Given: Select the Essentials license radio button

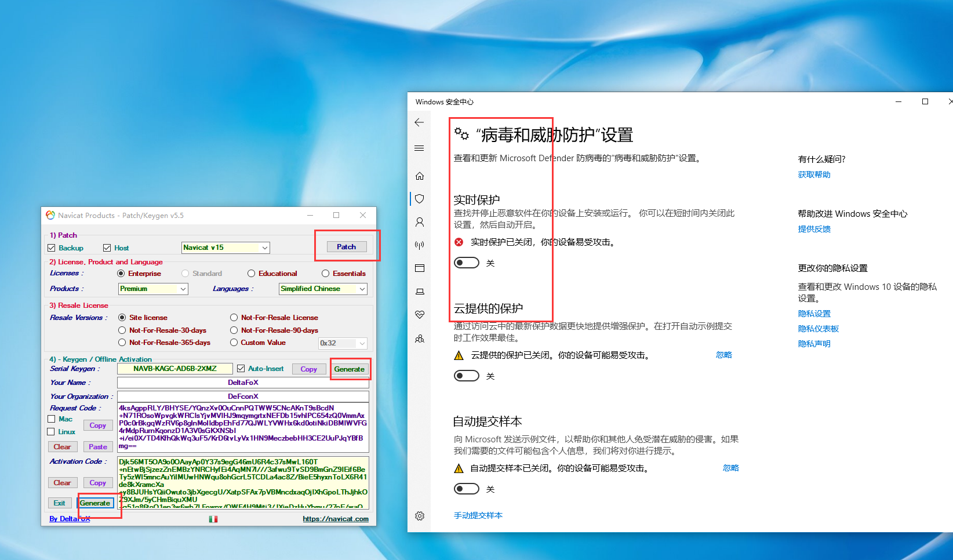Looking at the screenshot, I should pyautogui.click(x=326, y=274).
